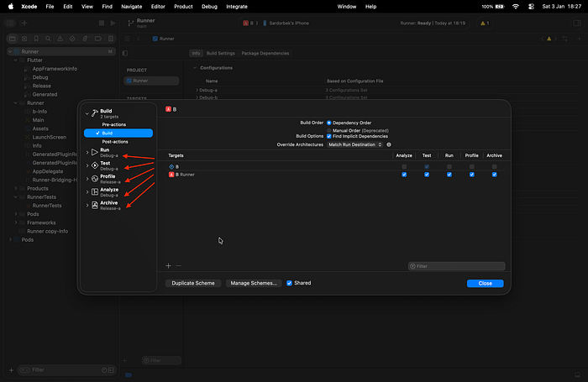Open the breakpoint navigator tag icon
The height and width of the screenshot is (382, 588).
coord(98,39)
